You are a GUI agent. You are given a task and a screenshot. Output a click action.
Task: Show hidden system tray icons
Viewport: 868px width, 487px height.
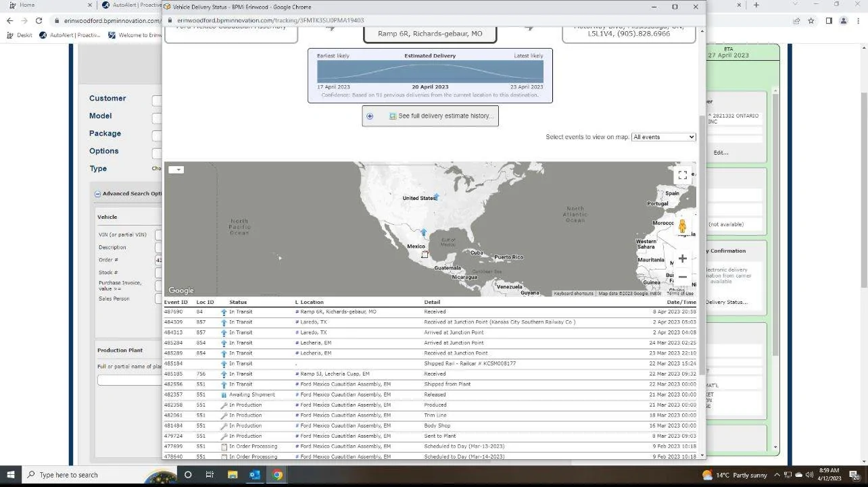(777, 475)
